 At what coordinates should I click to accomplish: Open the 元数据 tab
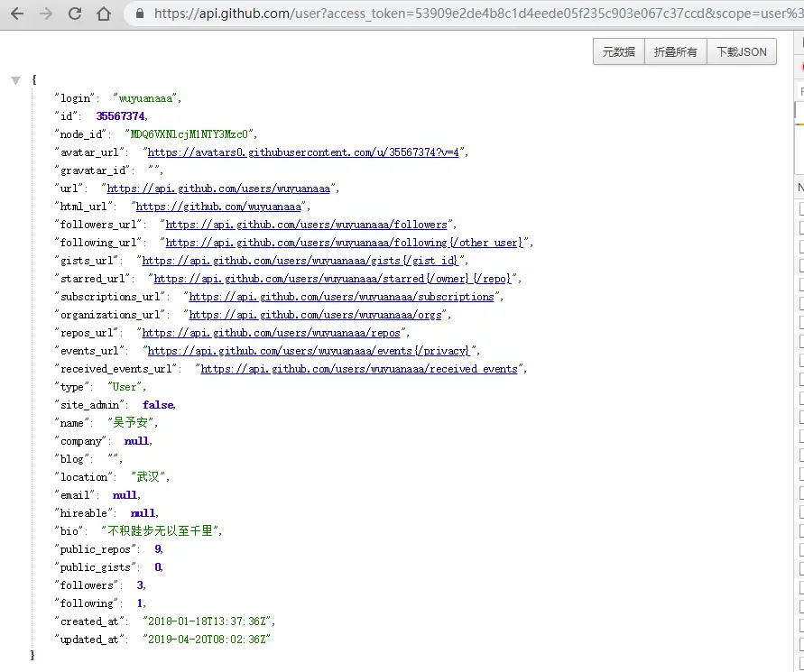[619, 51]
